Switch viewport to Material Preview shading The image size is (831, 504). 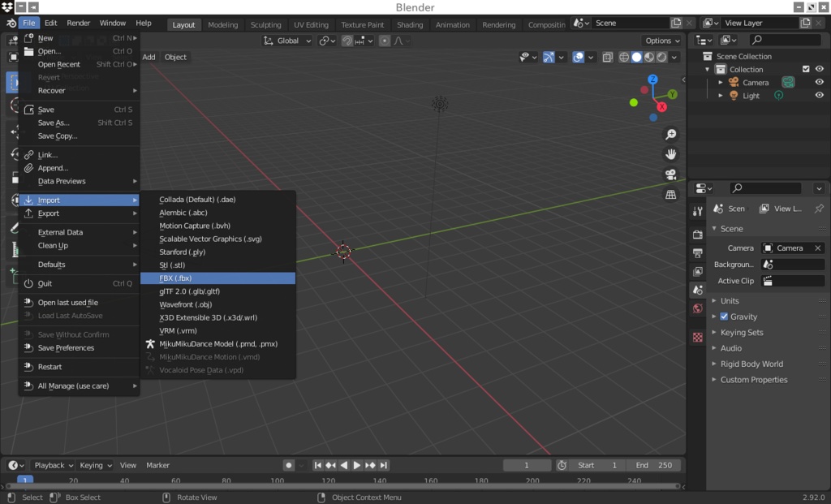coord(649,57)
